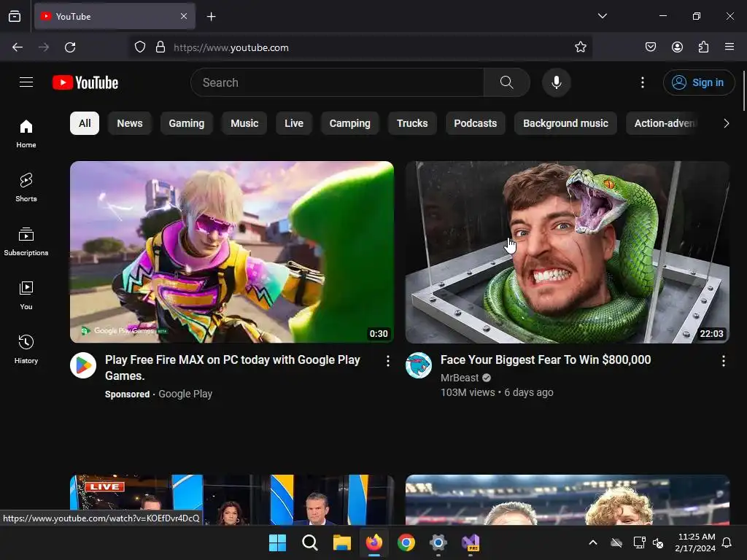The width and height of the screenshot is (747, 560).
Task: Open the notification bell in taskbar
Action: (x=727, y=542)
